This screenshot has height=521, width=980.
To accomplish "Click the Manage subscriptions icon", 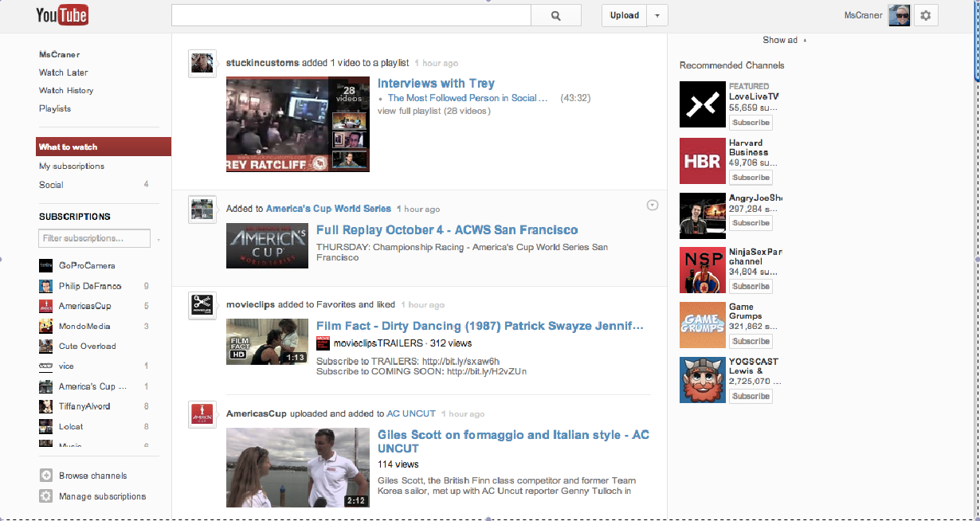I will pos(45,496).
